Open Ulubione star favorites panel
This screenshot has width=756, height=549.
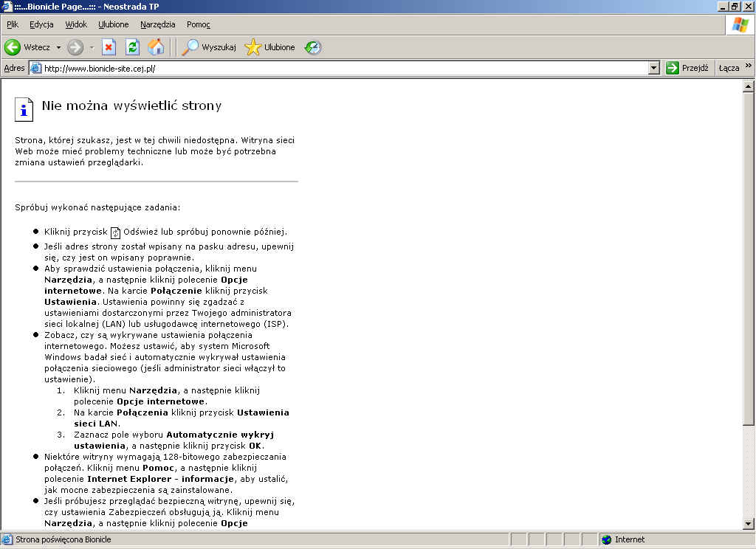click(252, 47)
